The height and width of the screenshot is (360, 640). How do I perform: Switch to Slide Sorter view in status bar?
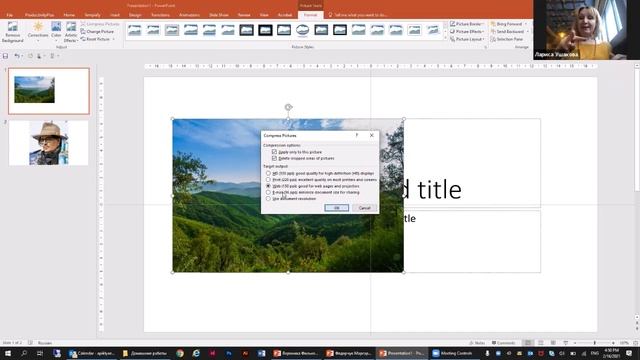541,343
